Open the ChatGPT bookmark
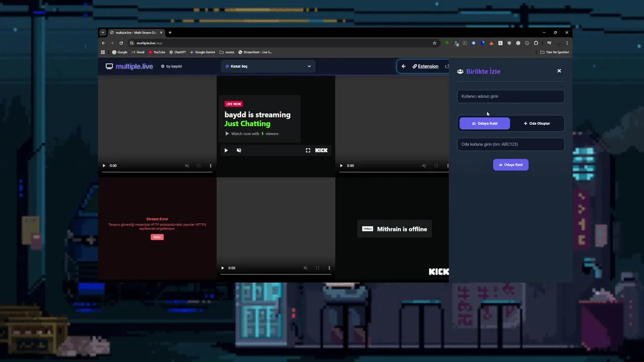This screenshot has height=362, width=644. click(178, 52)
